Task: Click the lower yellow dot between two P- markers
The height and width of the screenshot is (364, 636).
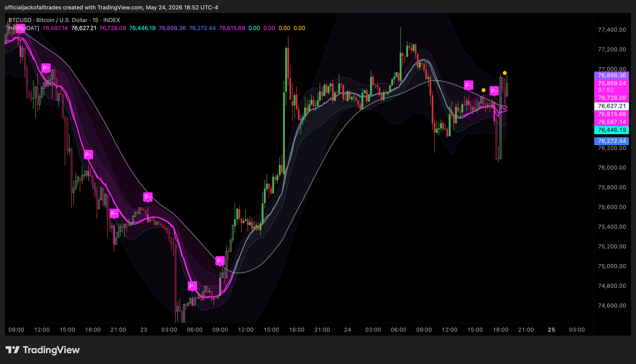Action: click(x=483, y=90)
